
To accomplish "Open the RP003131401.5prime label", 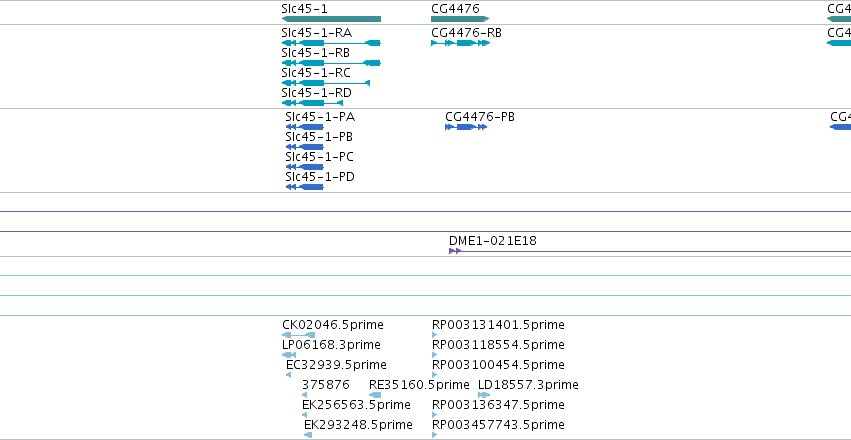I will click(x=498, y=325).
